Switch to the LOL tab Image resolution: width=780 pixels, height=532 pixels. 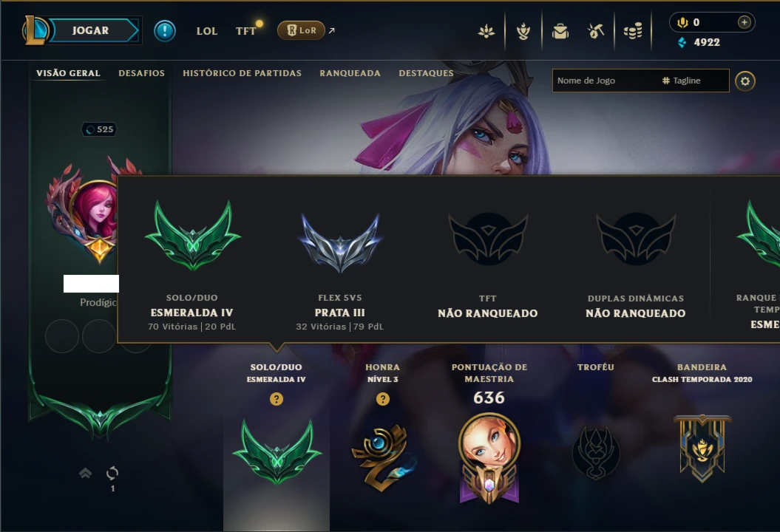click(207, 31)
